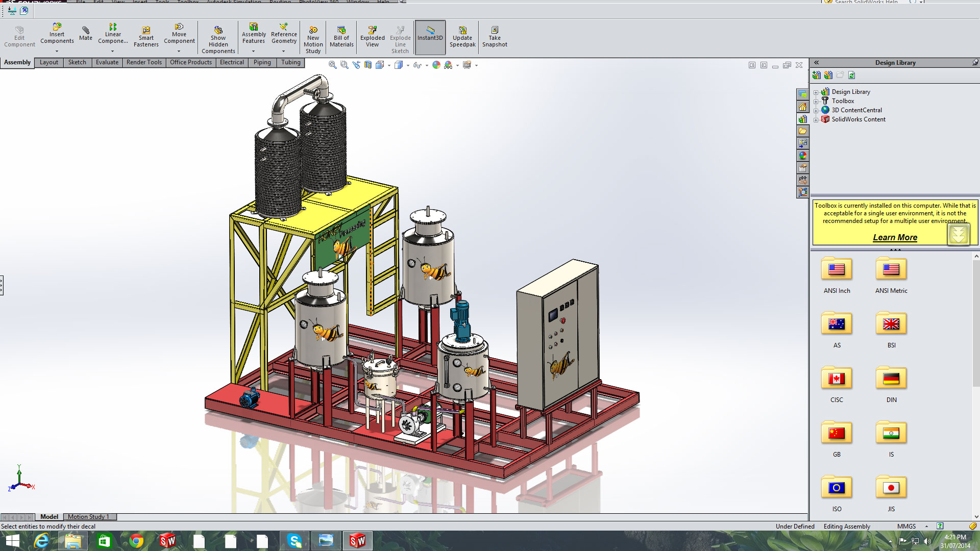The image size is (980, 551).
Task: Switch to the Evaluate tab
Action: [x=107, y=62]
